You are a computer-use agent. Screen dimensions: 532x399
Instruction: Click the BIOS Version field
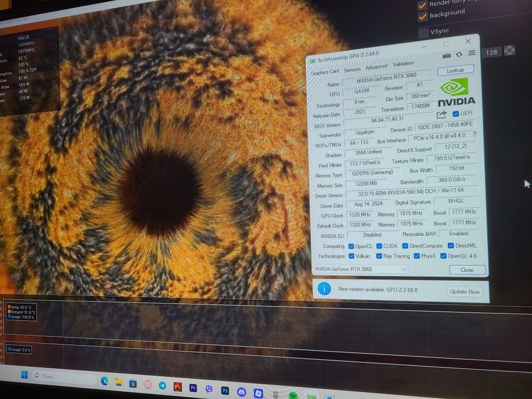coord(388,119)
